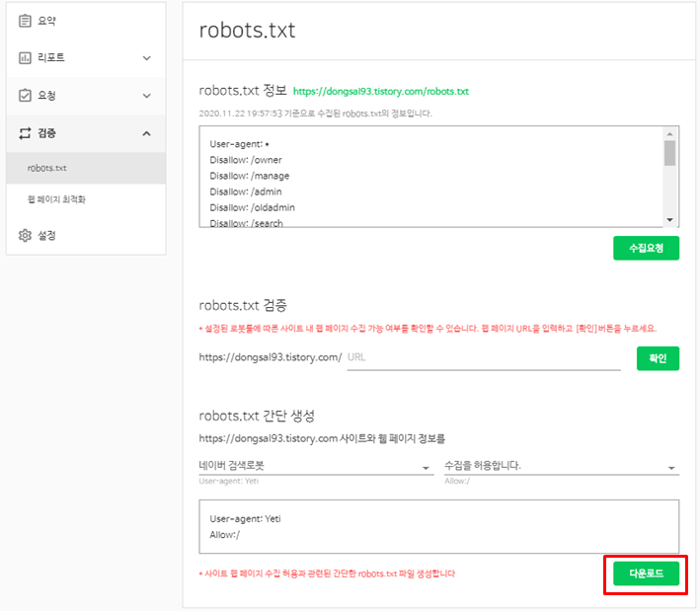Expand the 요청 menu chevron

pyautogui.click(x=146, y=96)
